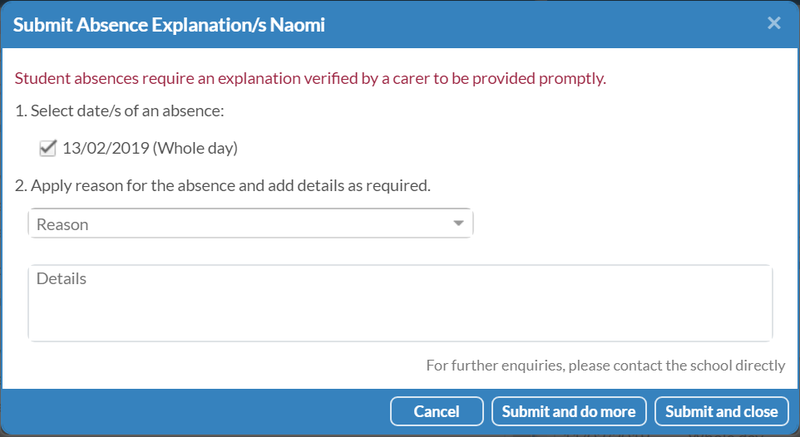Click Submit and close
800x437 pixels.
coord(721,411)
